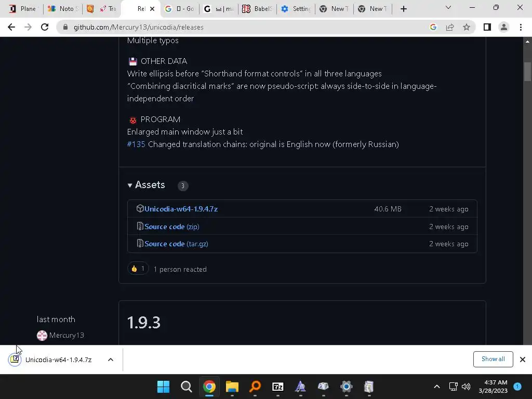Image resolution: width=532 pixels, height=399 pixels.
Task: Open File Explorer from the taskbar
Action: point(232,387)
